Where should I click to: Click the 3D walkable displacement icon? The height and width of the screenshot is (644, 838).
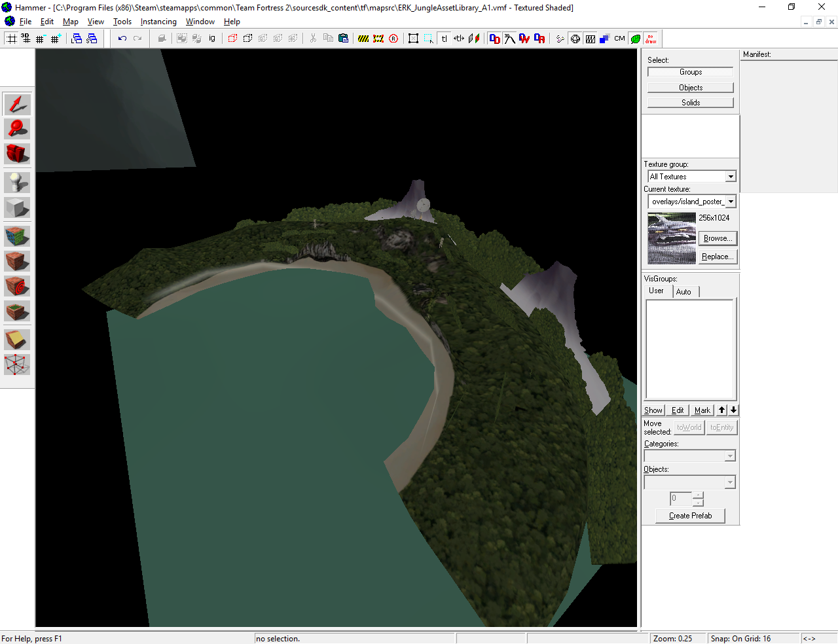509,39
